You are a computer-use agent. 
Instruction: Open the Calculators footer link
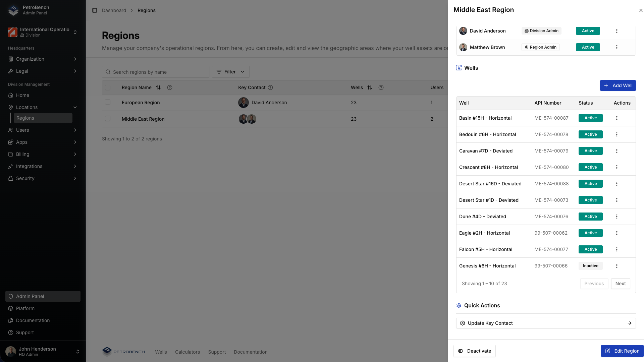coord(187,352)
